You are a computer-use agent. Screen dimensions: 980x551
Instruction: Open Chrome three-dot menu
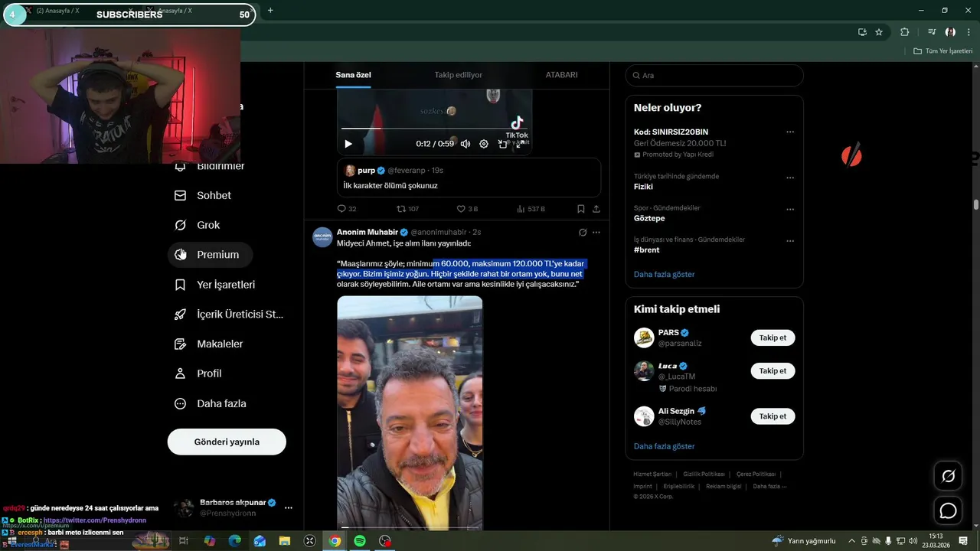point(969,32)
